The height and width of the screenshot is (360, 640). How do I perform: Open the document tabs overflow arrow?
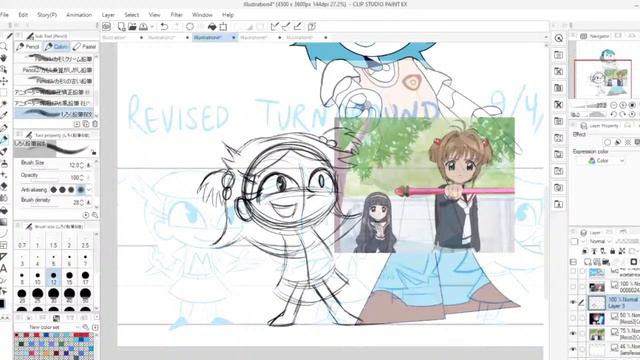tap(546, 38)
